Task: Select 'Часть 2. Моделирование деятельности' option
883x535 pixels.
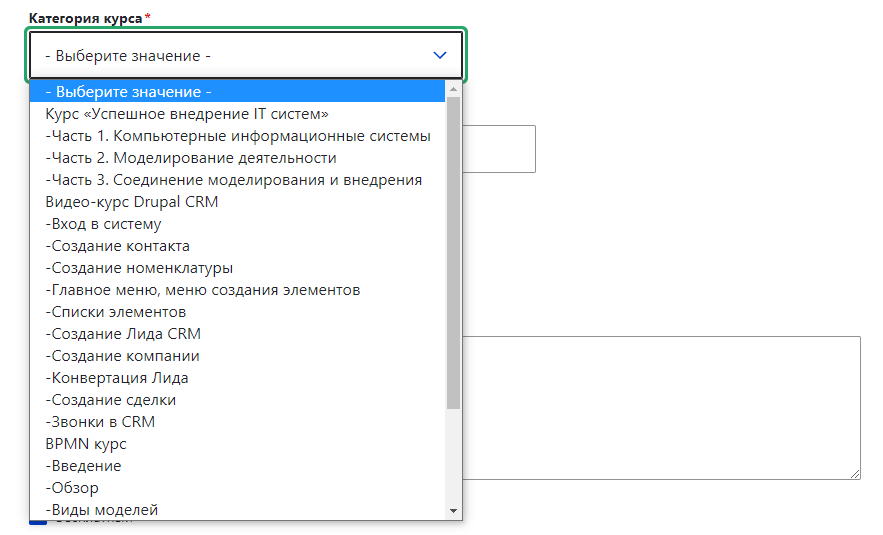Action: [x=237, y=158]
